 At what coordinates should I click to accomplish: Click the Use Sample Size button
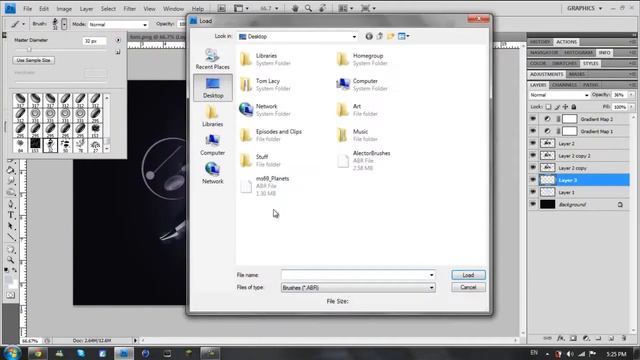(x=33, y=60)
